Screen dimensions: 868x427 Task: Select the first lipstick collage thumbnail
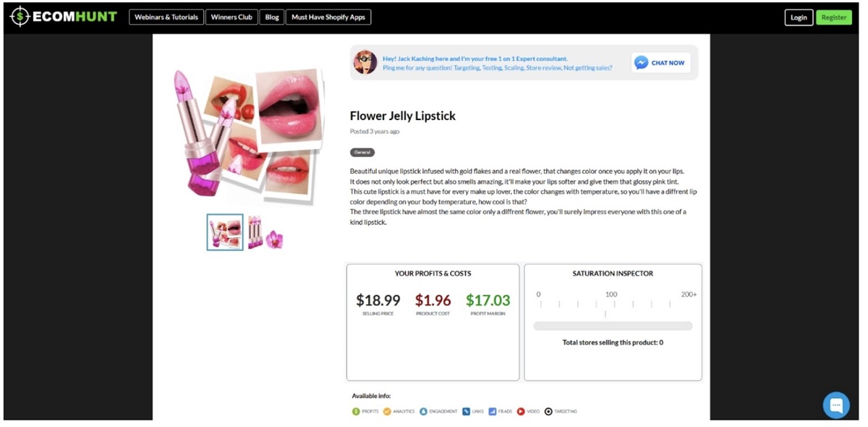click(x=225, y=232)
